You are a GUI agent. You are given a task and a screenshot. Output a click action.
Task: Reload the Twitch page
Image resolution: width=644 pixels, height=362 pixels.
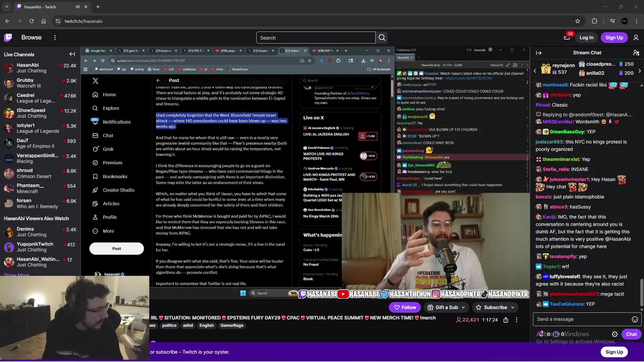[x=31, y=21]
